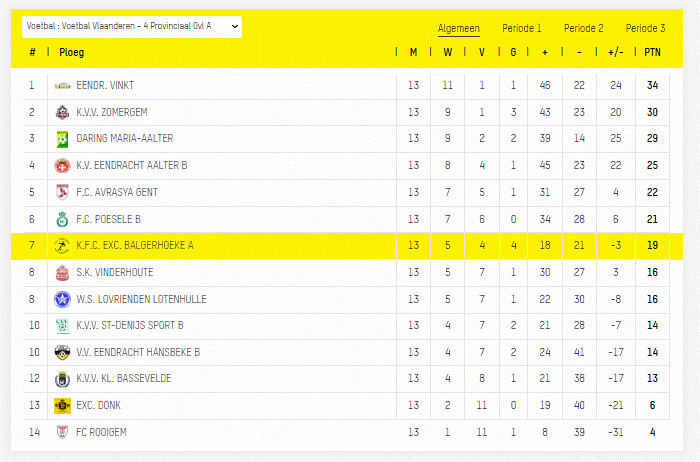Click the S.K. Vinderhoute club logo
Viewport: 700px width, 462px height.
pos(62,272)
